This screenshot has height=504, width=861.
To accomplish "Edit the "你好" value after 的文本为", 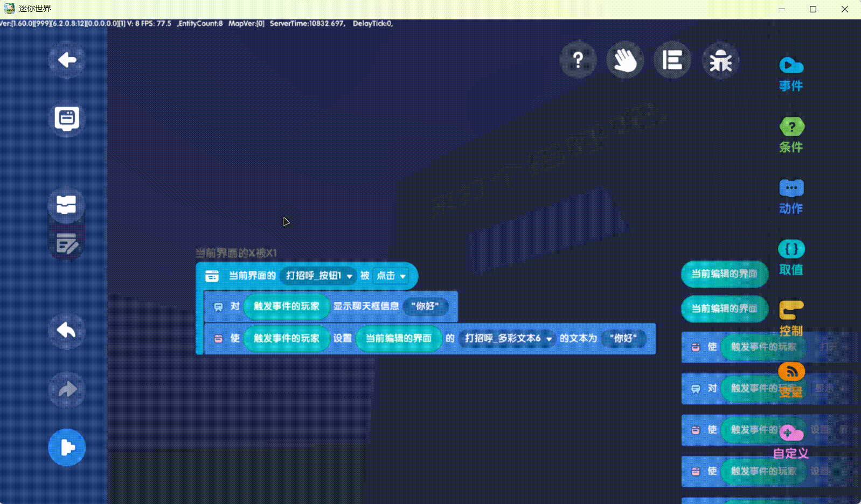I will [623, 338].
